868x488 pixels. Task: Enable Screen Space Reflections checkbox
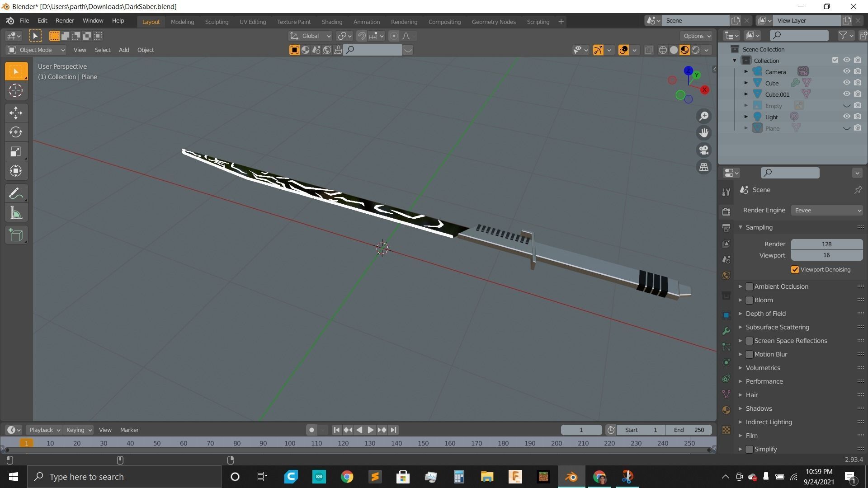[749, 341]
